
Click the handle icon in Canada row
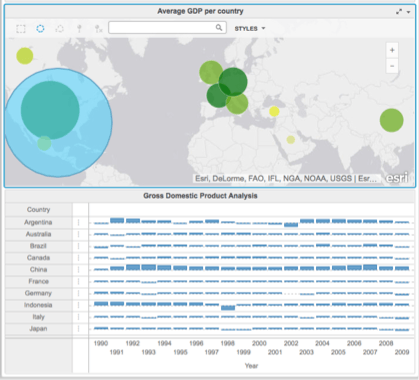click(79, 258)
